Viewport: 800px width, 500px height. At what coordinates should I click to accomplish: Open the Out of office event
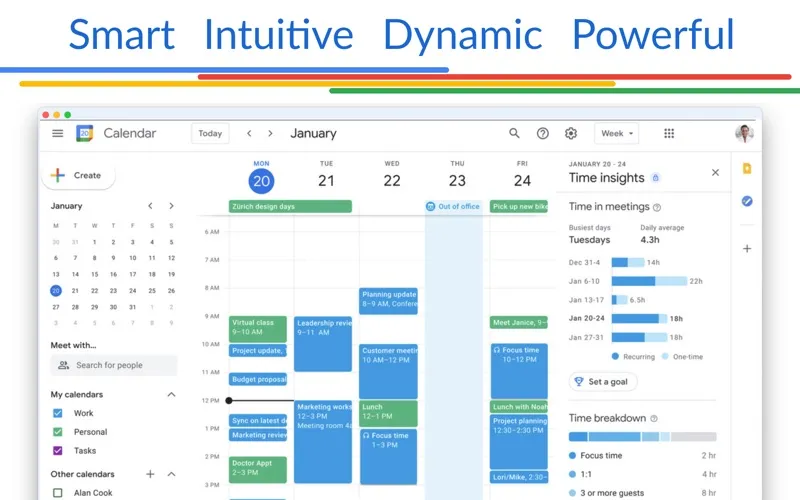pyautogui.click(x=454, y=206)
